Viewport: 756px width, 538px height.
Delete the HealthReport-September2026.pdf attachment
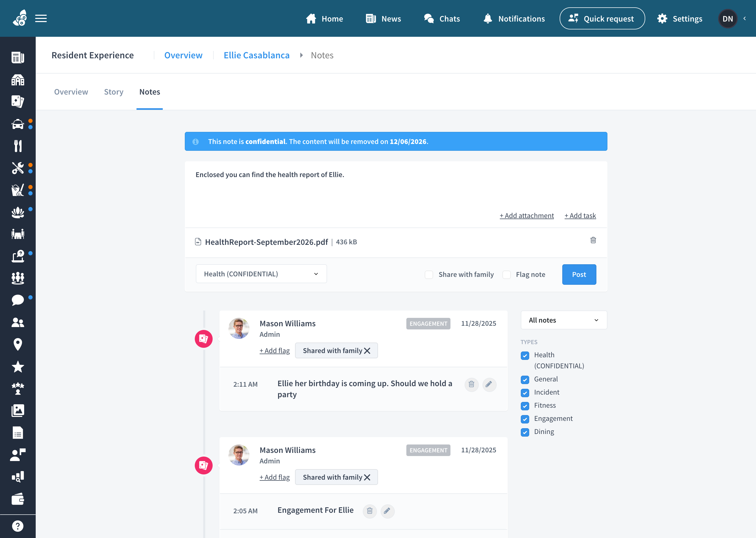[593, 240]
